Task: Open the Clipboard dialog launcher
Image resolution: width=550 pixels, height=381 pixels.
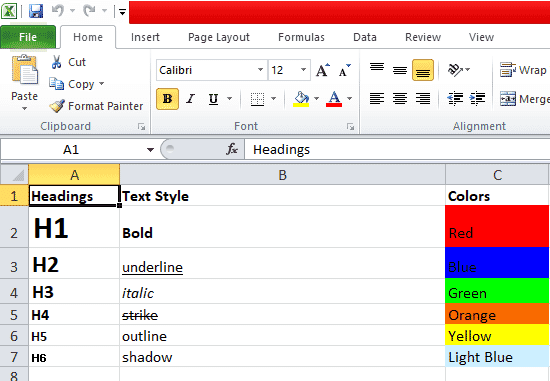Action: [141, 126]
